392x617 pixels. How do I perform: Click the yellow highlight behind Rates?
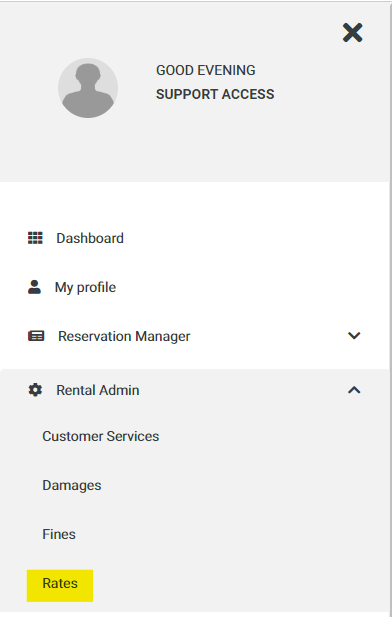coord(60,586)
